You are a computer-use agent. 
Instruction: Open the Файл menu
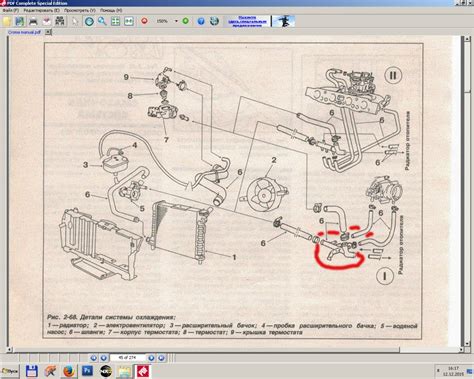10,10
